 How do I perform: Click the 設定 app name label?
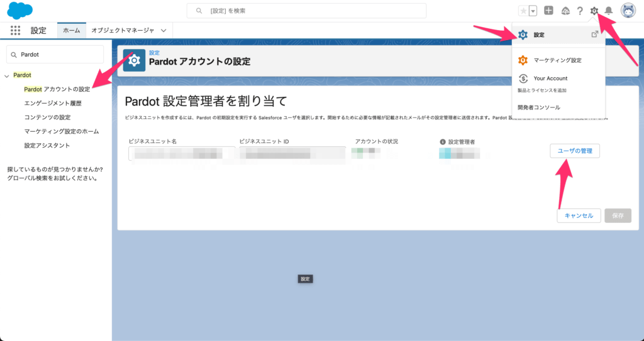pyautogui.click(x=38, y=30)
